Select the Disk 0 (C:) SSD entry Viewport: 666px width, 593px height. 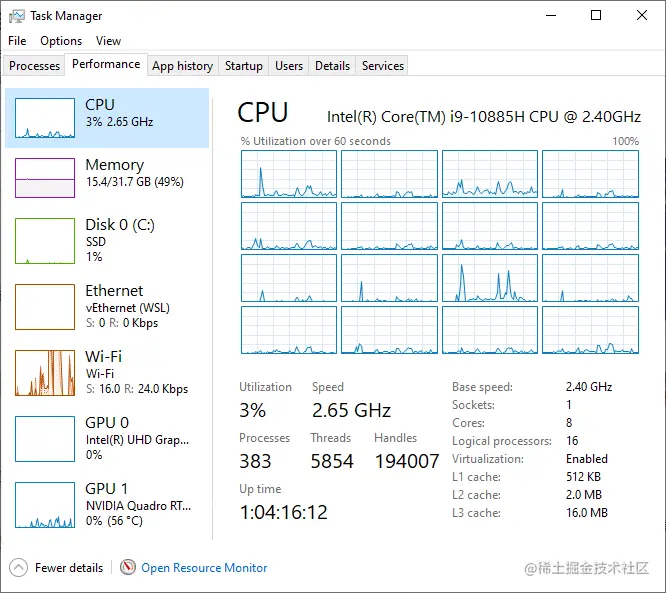(107, 241)
